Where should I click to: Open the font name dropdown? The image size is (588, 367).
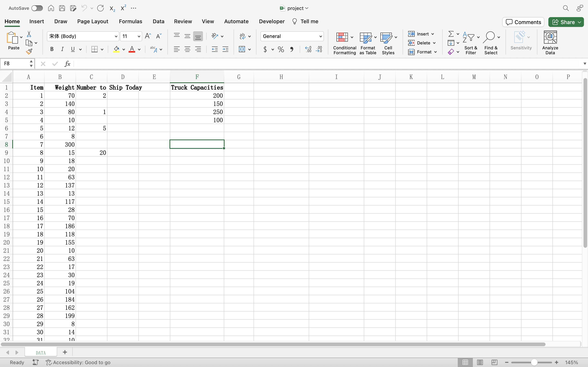click(116, 36)
